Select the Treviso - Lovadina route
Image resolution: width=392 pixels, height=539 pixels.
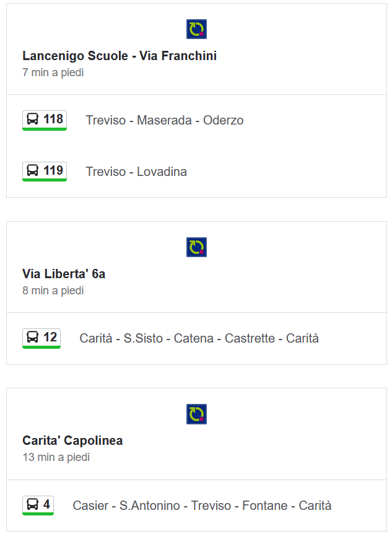[x=136, y=172]
